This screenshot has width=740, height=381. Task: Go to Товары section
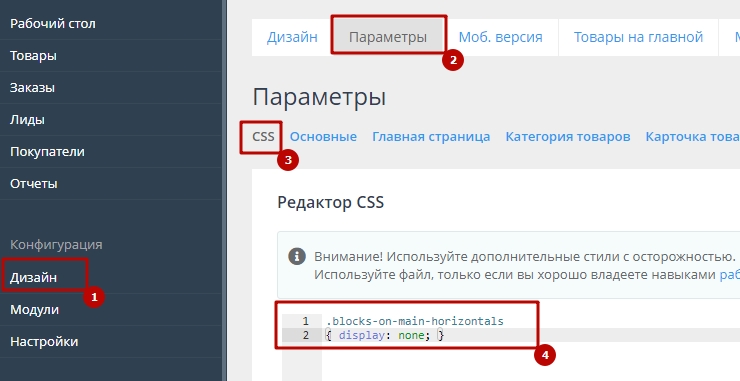[x=33, y=56]
